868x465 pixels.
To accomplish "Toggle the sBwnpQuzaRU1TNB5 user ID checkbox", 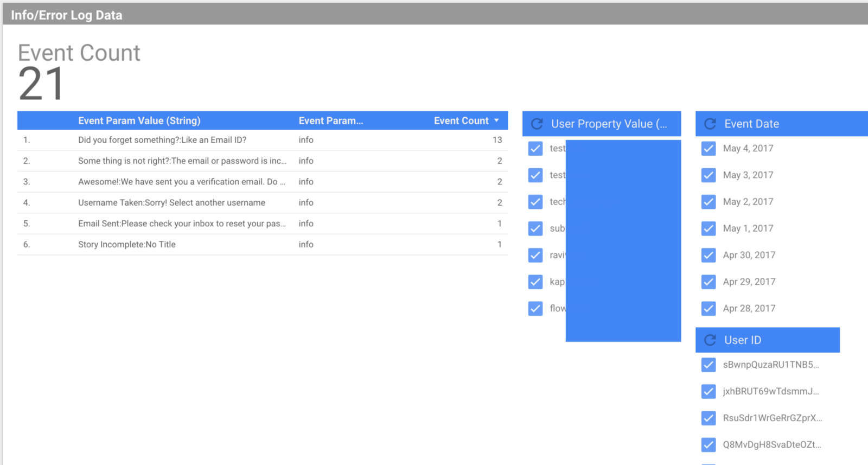I will pos(709,365).
